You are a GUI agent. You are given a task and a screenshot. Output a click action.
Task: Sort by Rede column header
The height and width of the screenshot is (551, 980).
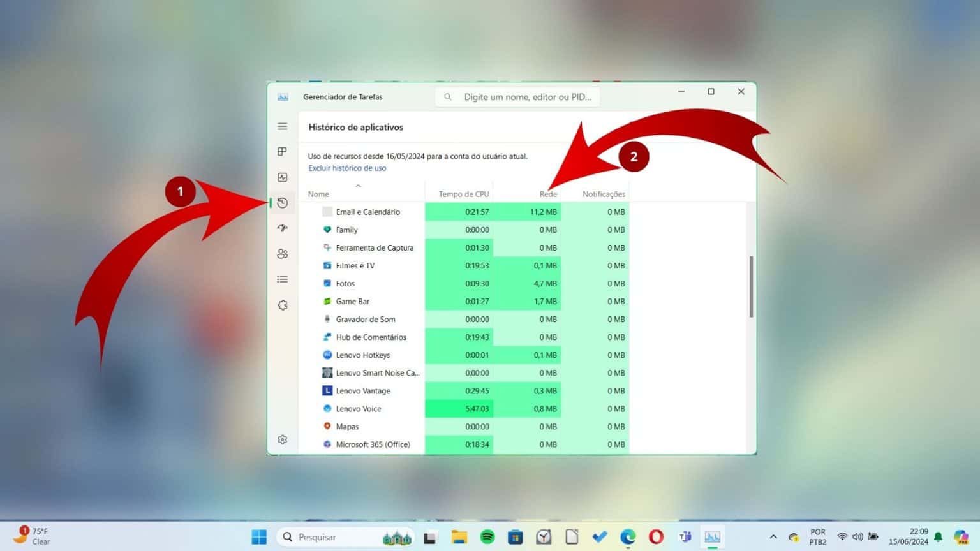pyautogui.click(x=548, y=194)
